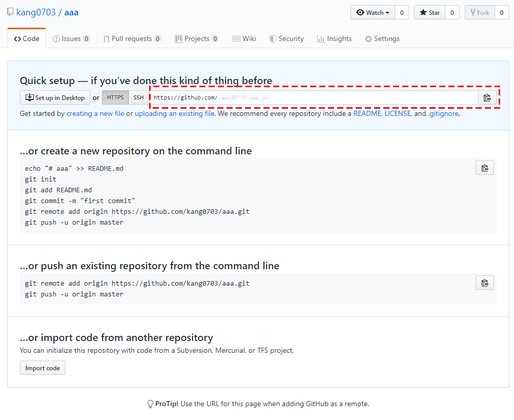Screen dimensions: 514x420
Task: Open the Insights tab
Action: click(334, 39)
